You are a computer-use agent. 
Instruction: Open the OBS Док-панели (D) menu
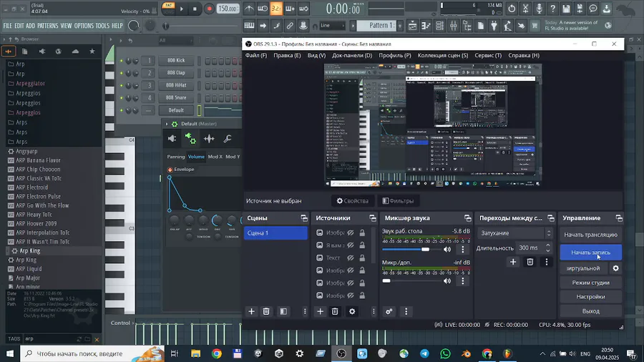click(352, 55)
